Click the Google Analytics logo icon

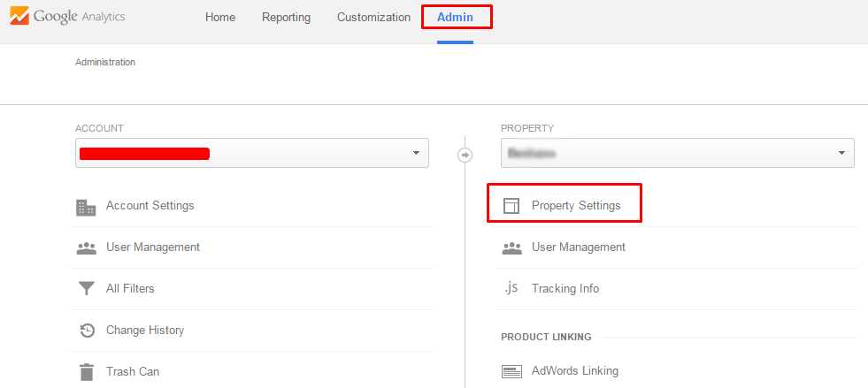pos(18,17)
